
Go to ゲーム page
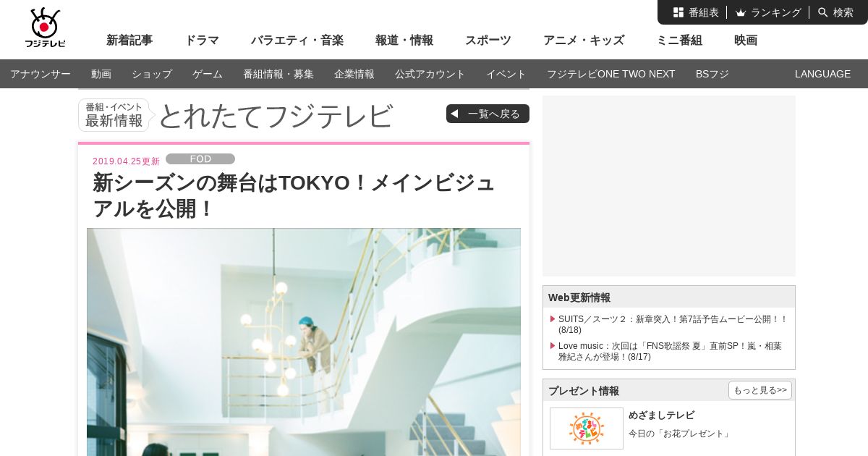(x=208, y=74)
